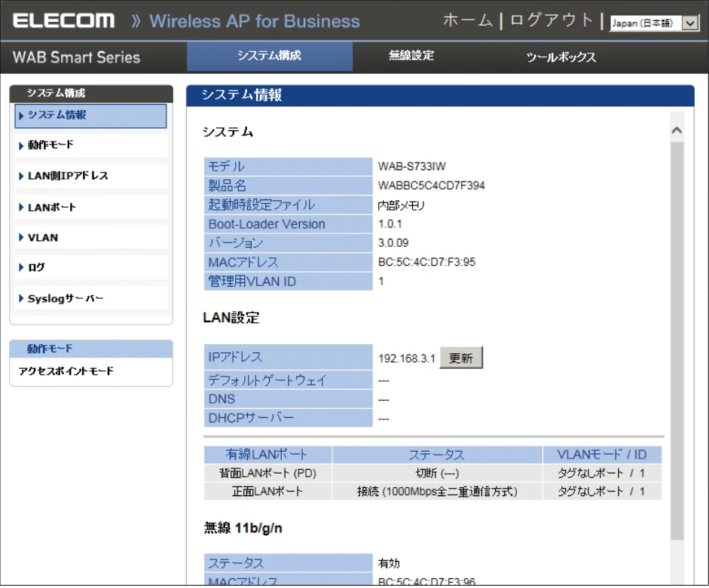This screenshot has height=588, width=709.
Task: Open the VLAN sidebar item
Action: 90,237
